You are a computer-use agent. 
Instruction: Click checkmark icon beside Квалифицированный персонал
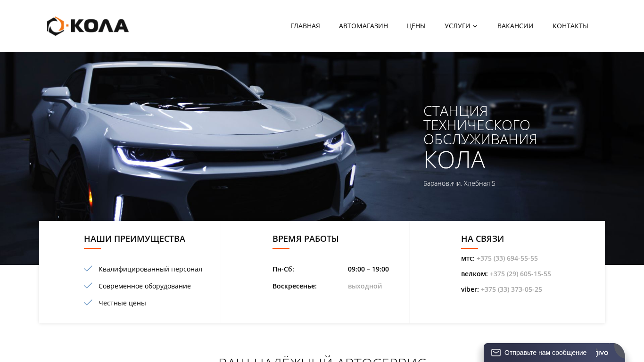pos(88,269)
